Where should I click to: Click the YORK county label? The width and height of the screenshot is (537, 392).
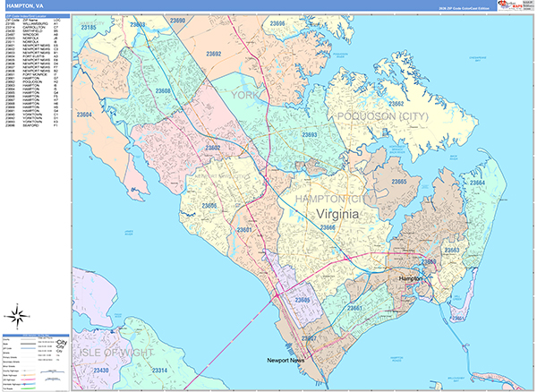tap(244, 95)
